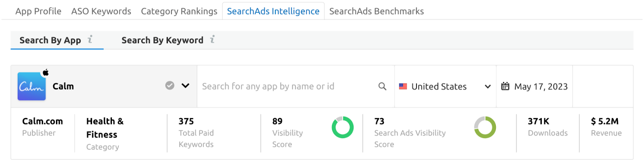
Task: Click the Health & Fitness category link
Action: (105, 128)
